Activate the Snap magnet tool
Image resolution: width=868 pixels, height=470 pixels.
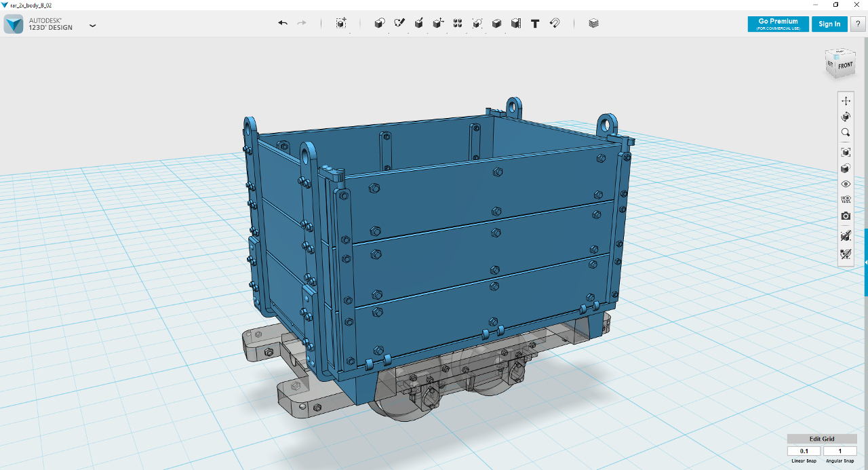click(555, 23)
